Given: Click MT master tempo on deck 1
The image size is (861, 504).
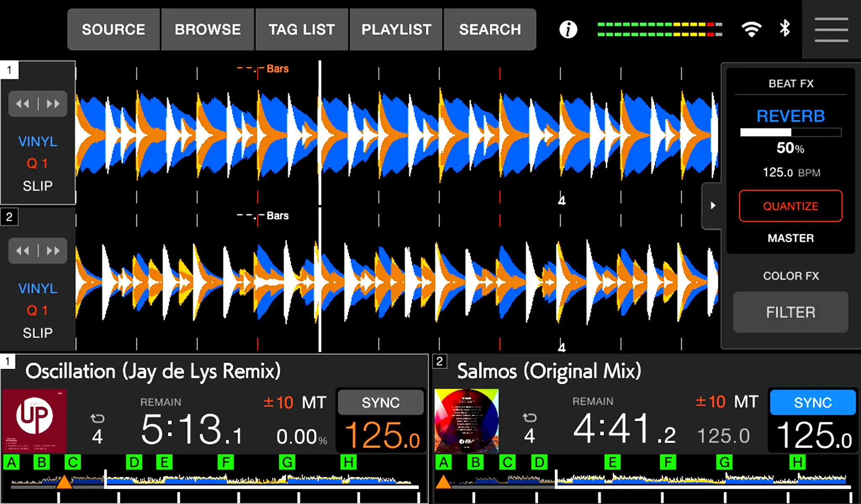Looking at the screenshot, I should coord(314,402).
